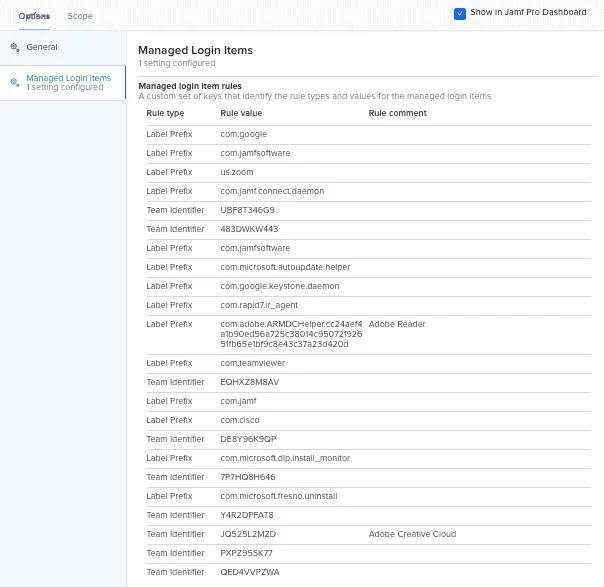The image size is (604, 587).
Task: Select team identifier DE8Y96K9QP
Action: pyautogui.click(x=248, y=439)
